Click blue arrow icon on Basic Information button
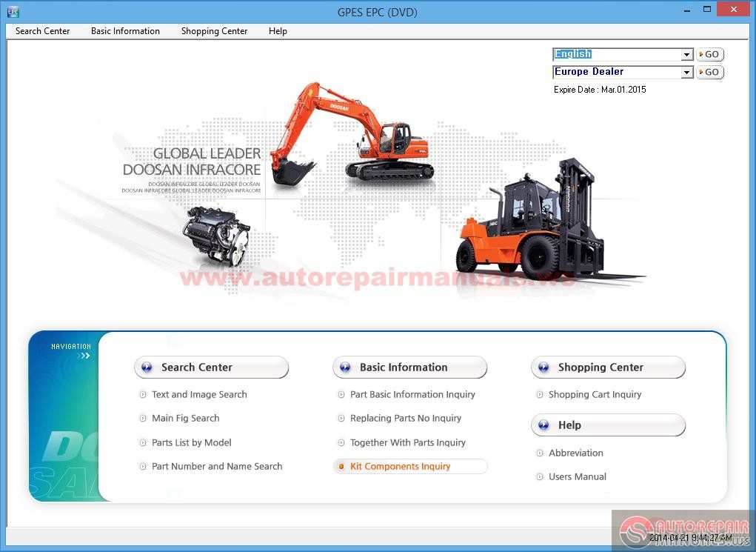Viewport: 756px width, 552px height. tap(345, 368)
